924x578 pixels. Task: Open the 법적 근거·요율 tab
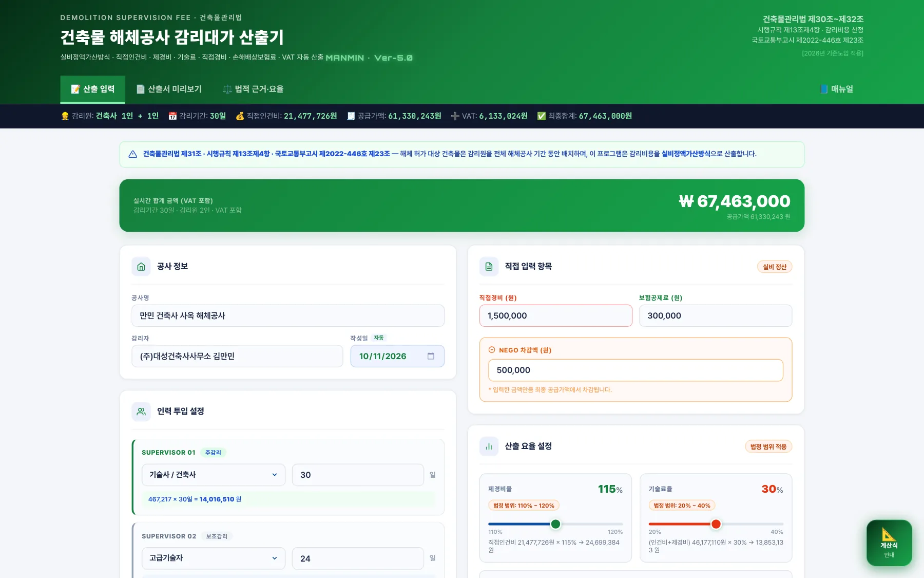click(253, 89)
